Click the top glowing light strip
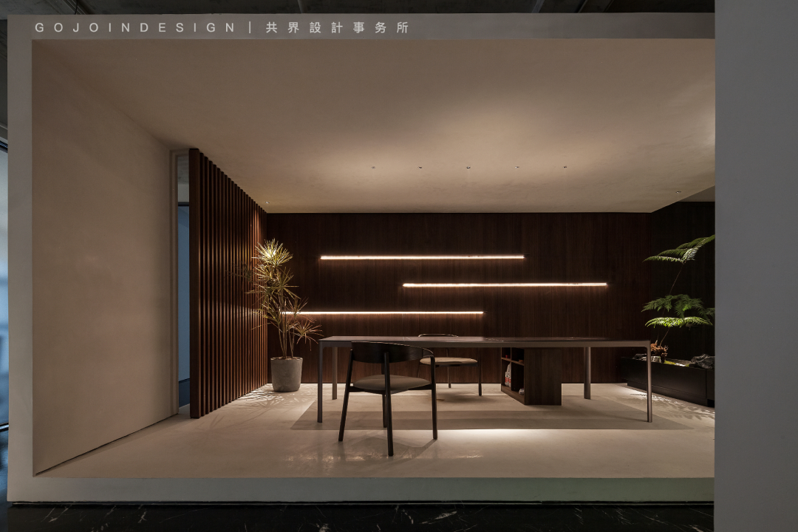The image size is (798, 532). click(422, 257)
